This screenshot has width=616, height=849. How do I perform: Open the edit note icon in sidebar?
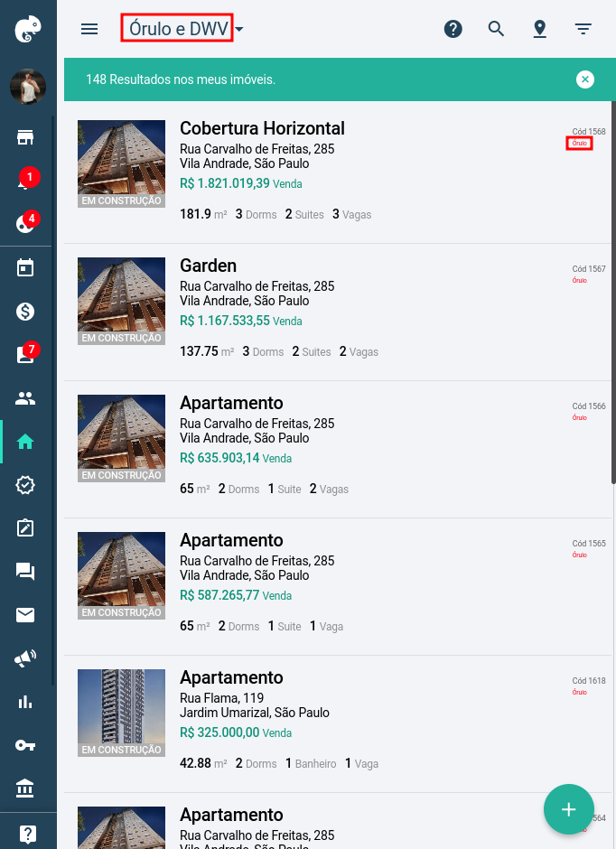tap(25, 528)
